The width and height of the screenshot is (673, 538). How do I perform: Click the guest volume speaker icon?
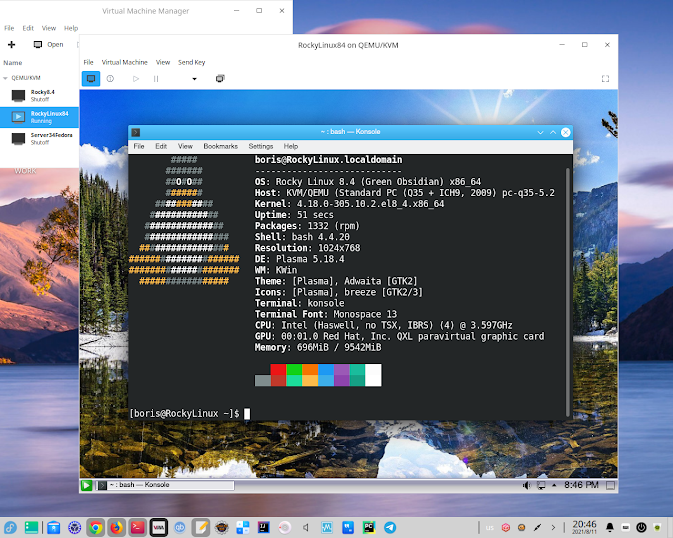point(526,486)
